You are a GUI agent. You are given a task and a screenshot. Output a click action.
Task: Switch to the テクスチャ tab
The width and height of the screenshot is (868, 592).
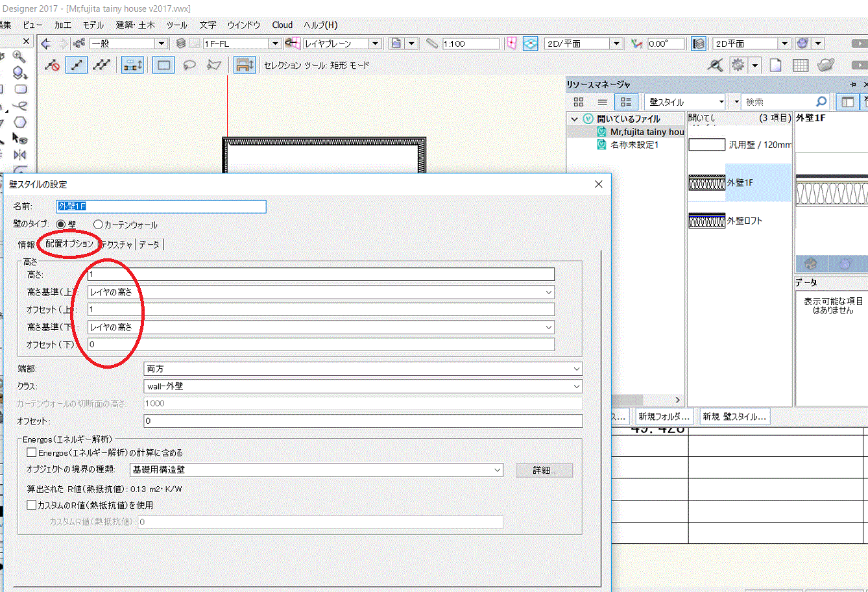[x=117, y=245]
